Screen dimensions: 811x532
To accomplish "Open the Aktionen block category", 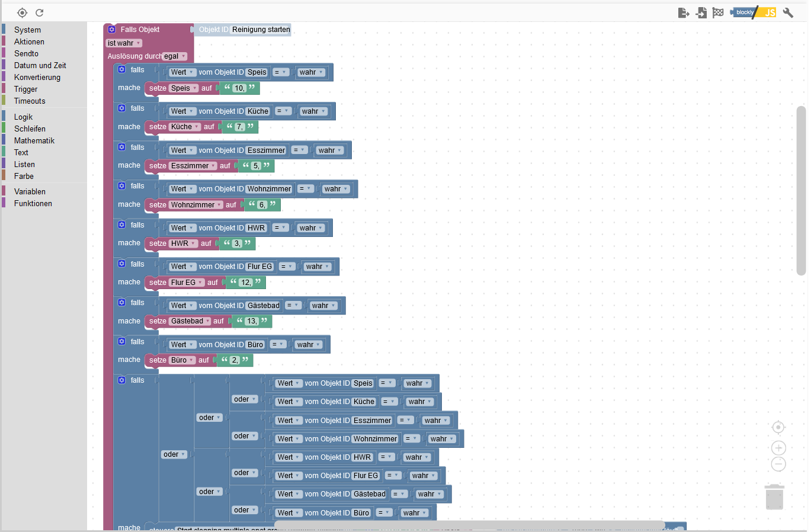I will click(29, 41).
